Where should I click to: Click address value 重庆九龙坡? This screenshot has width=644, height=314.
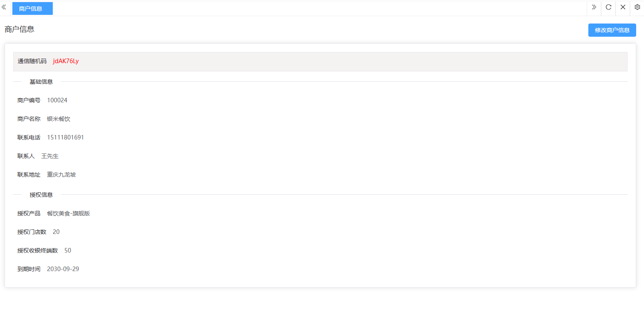click(x=61, y=175)
